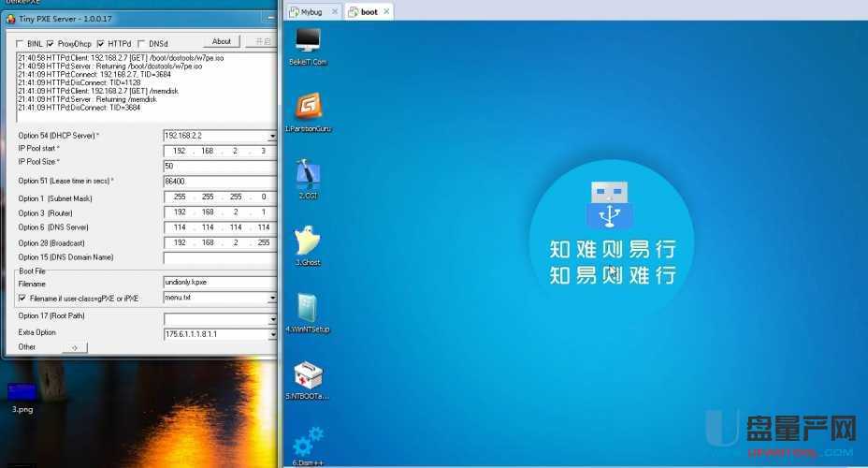Open the BeikeIT.Com computer desktop icon
The height and width of the screenshot is (468, 868).
click(x=308, y=40)
